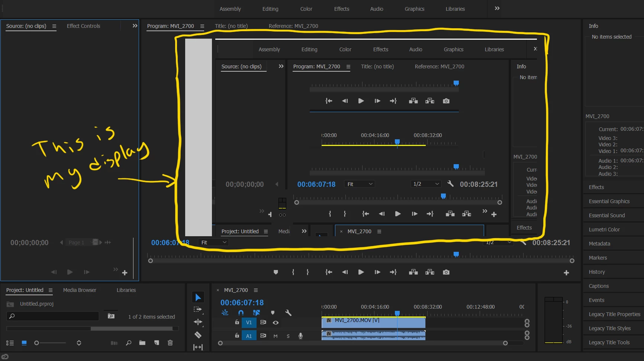Switch to Audio workspace in top bar
This screenshot has height=361, width=644.
(377, 9)
